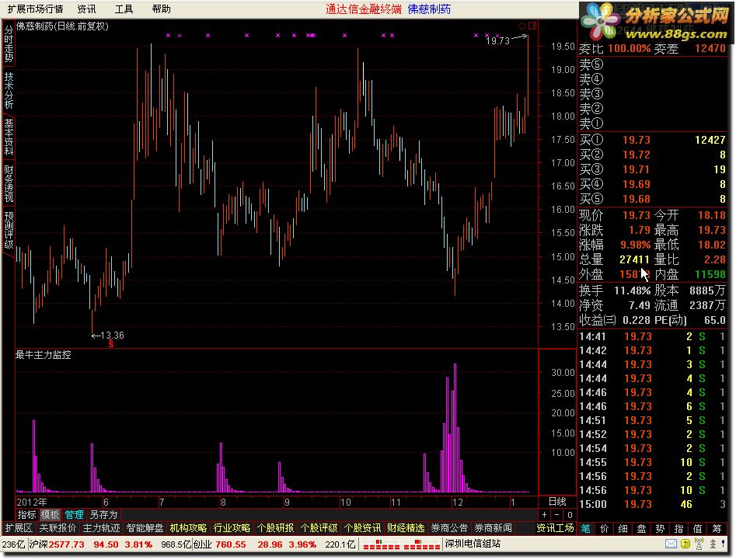Open the 工具 menu
Image resolution: width=736 pixels, height=560 pixels.
coord(124,9)
